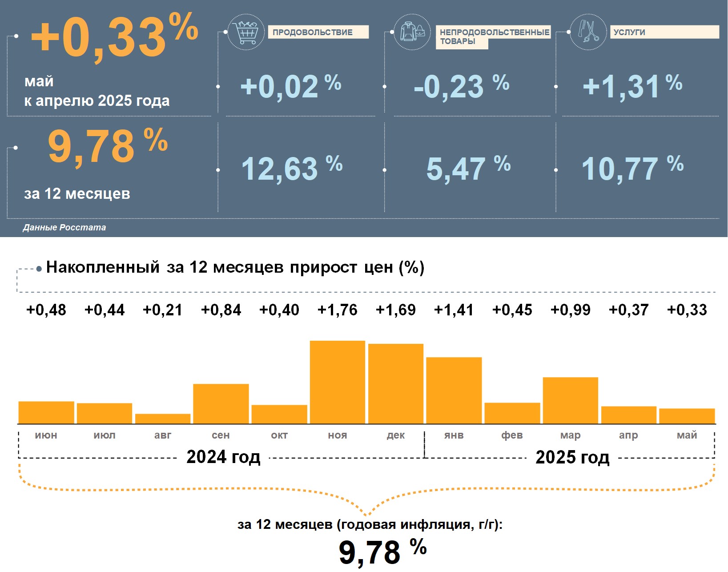728x572 pixels.
Task: Click the March bar in chart
Action: point(571,400)
